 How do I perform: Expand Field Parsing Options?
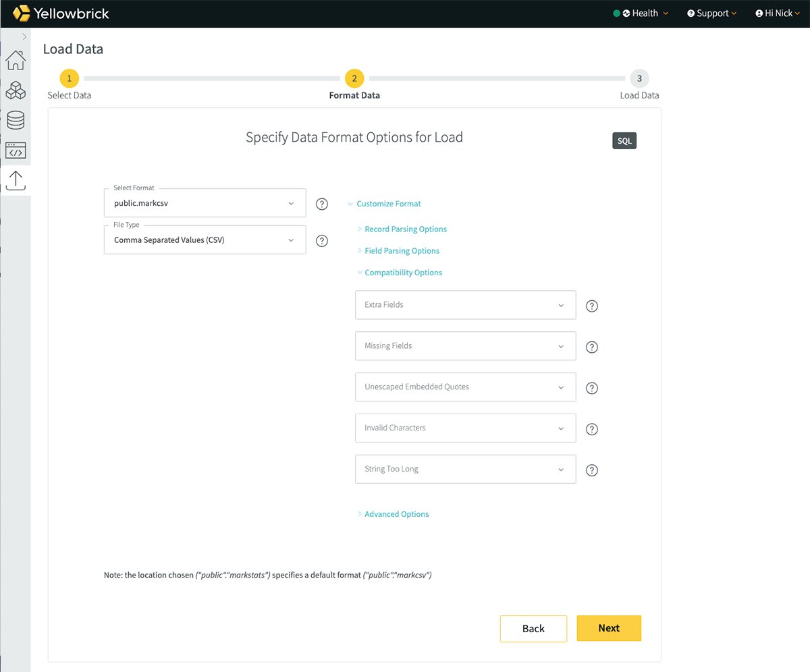(398, 251)
